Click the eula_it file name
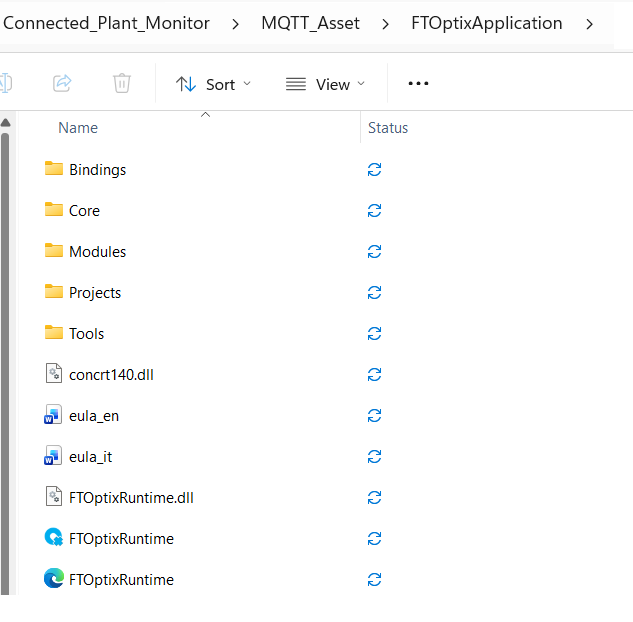633x622 pixels. [x=90, y=457]
